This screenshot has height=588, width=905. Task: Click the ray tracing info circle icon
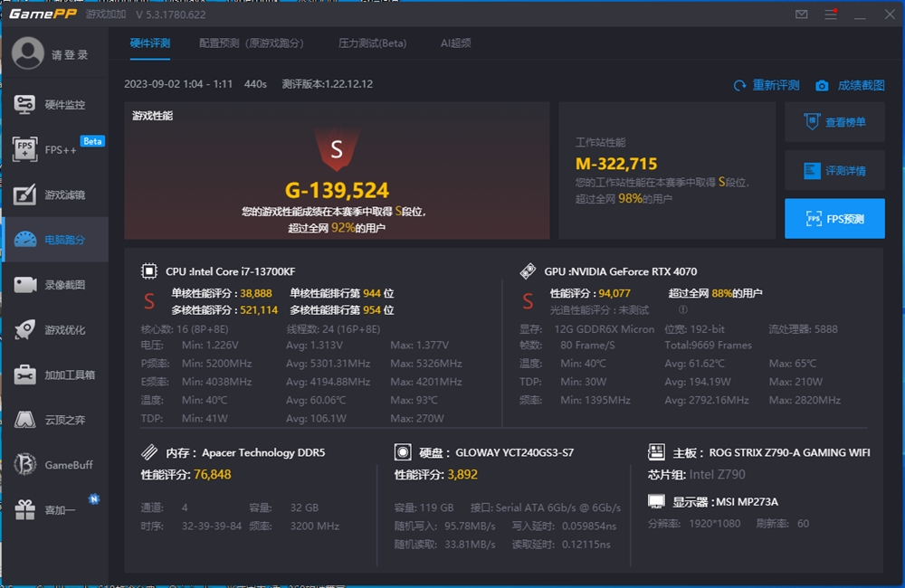[x=682, y=310]
